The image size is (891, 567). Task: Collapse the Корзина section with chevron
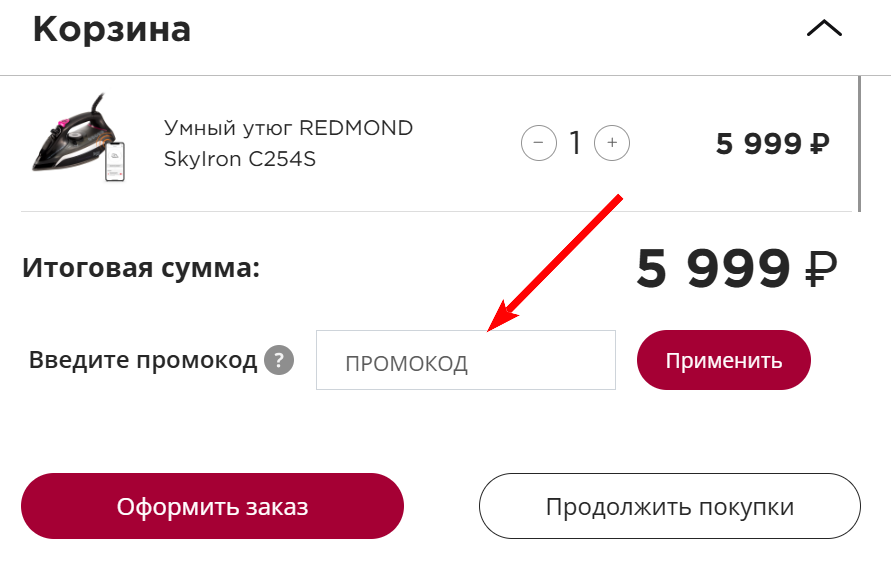click(x=824, y=30)
